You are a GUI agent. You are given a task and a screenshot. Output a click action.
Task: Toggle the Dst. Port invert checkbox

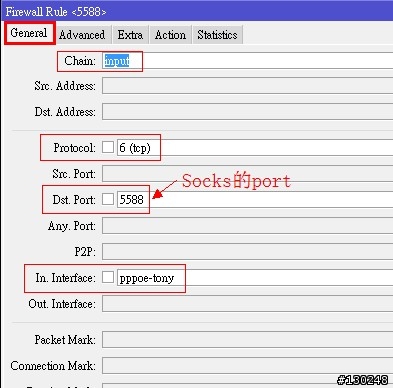coord(108,199)
